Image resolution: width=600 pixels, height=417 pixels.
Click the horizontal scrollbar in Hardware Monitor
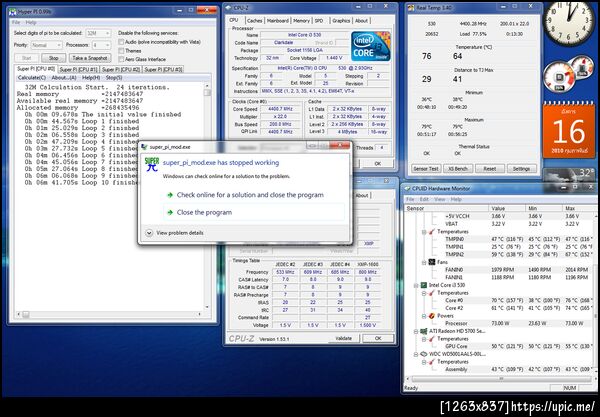[501, 379]
